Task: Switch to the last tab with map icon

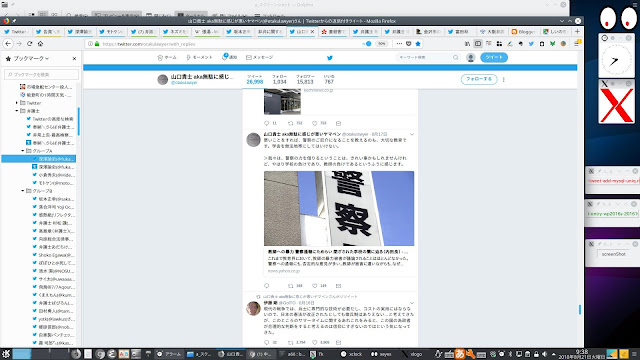Action: [x=555, y=31]
